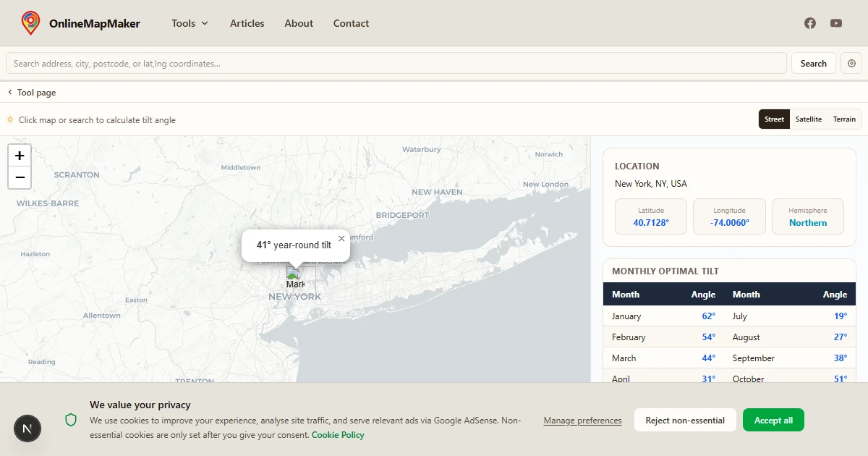Click SCRANTON label on the map
868x456 pixels.
77,175
